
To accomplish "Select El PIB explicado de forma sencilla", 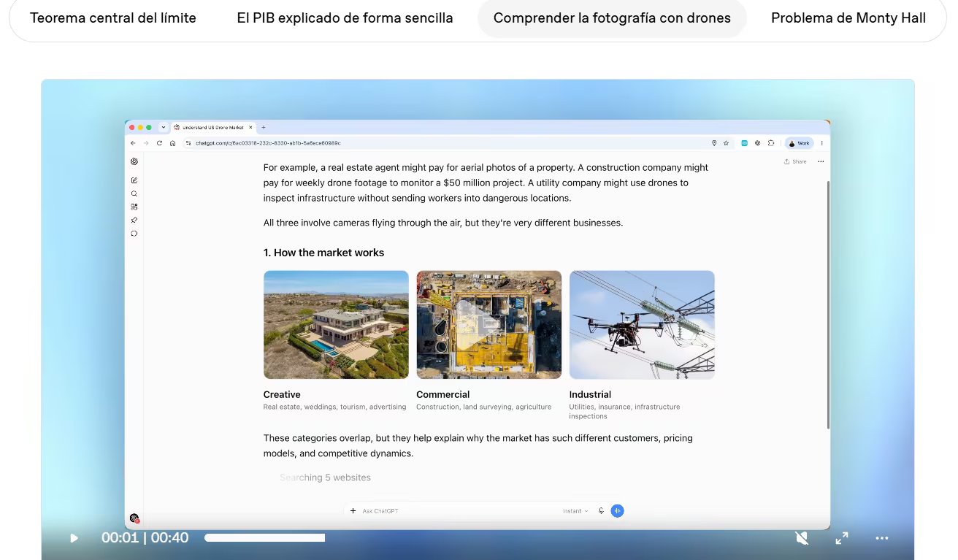I will pos(345,18).
